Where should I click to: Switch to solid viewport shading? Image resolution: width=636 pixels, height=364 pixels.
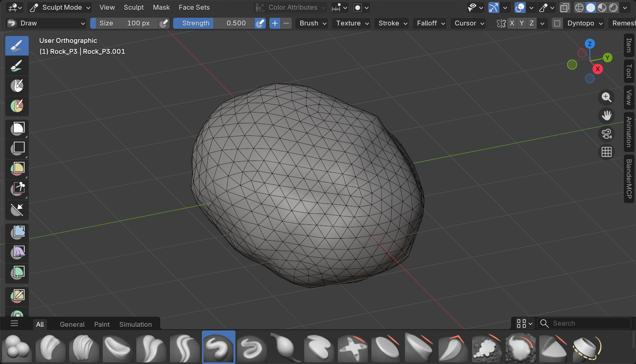coord(591,8)
